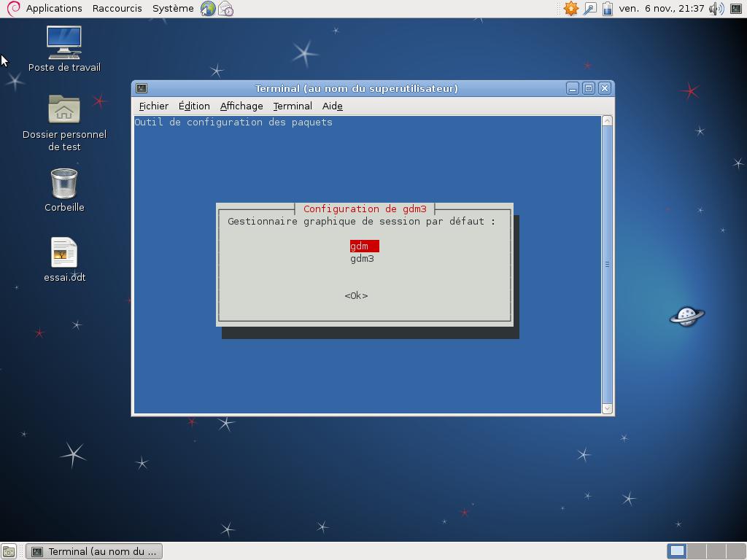Select the gdm option in the list
Screen dimensions: 747x560
click(364, 246)
